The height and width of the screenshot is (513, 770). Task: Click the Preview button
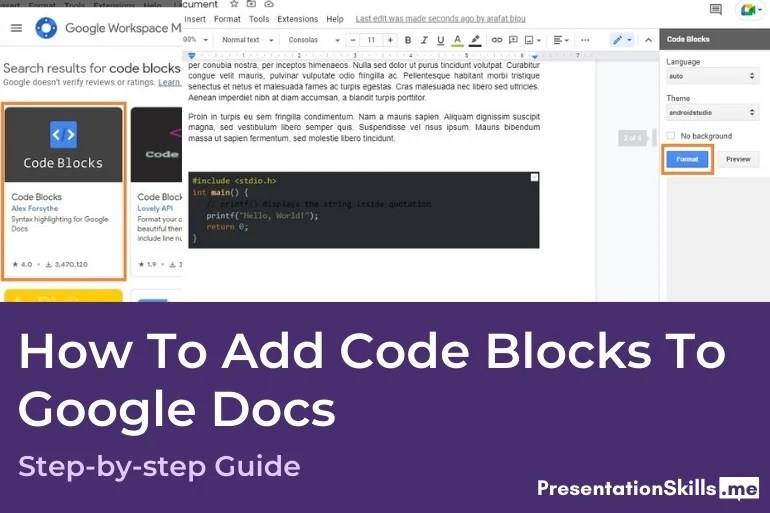(738, 159)
